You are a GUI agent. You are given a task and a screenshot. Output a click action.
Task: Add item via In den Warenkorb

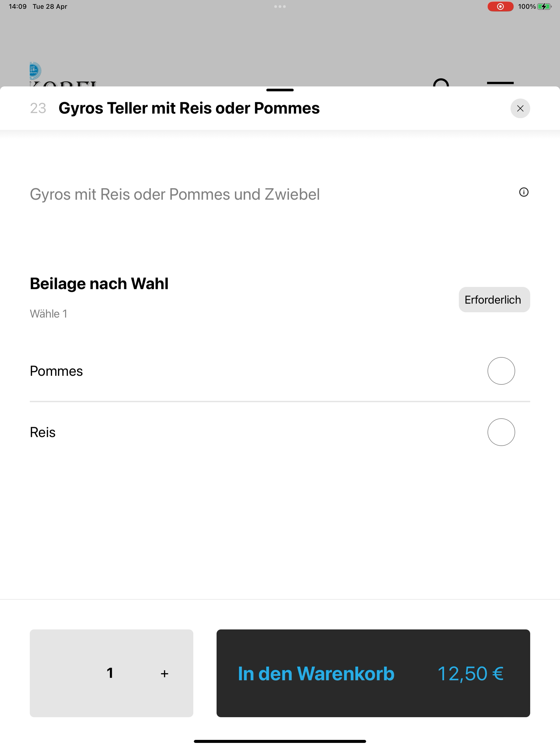pos(373,673)
